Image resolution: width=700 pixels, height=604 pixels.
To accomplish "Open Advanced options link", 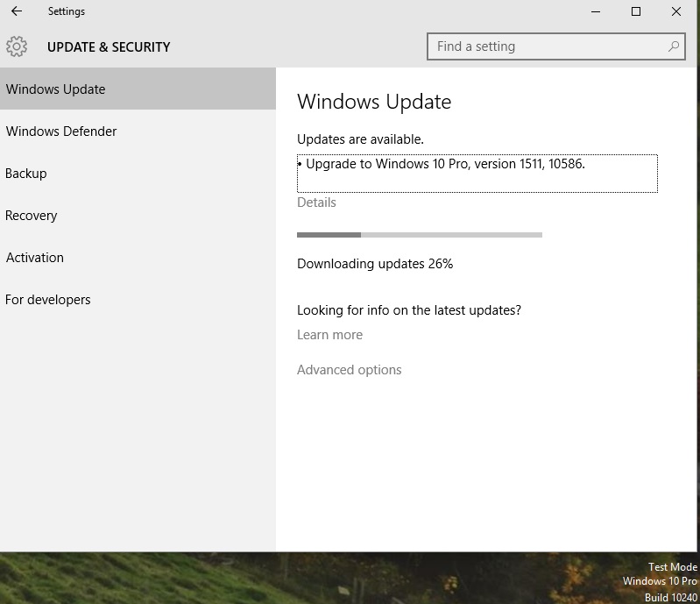I will (349, 370).
